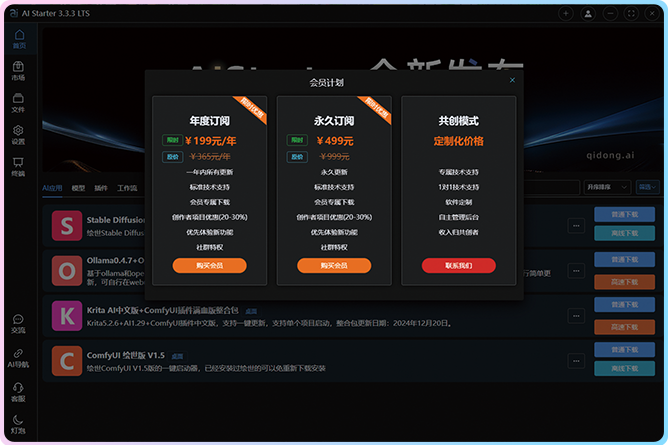The height and width of the screenshot is (445, 668).
Task: Open more options for Krita AI row
Action: coord(576,316)
